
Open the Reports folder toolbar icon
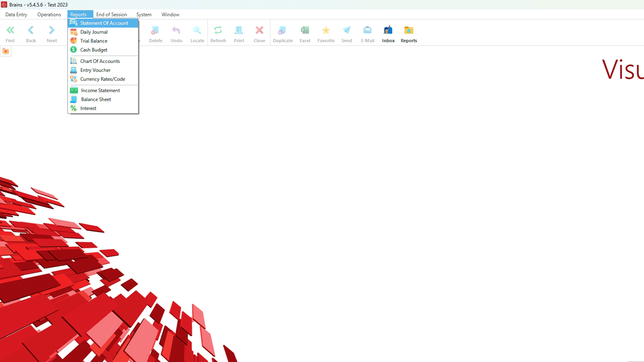pos(409,30)
